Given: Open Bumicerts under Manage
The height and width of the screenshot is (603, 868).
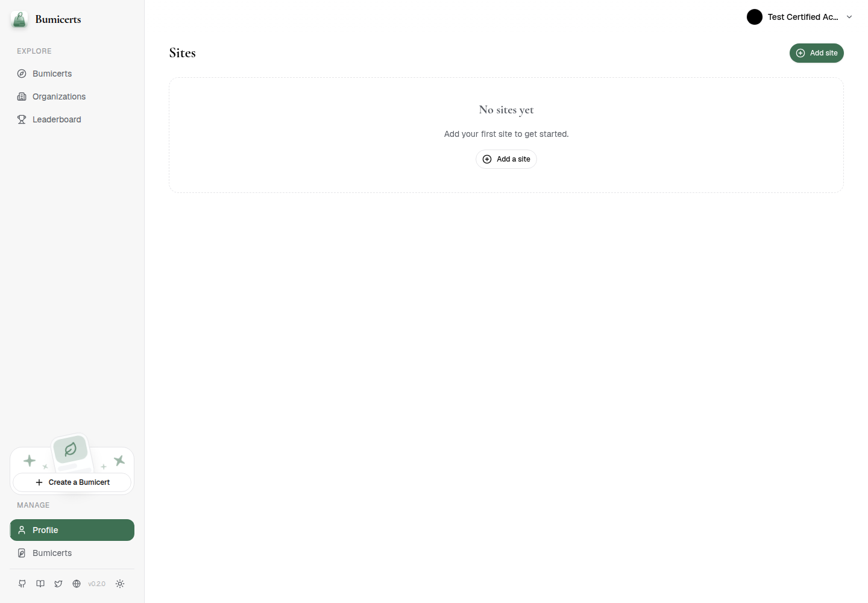Looking at the screenshot, I should coord(72,553).
